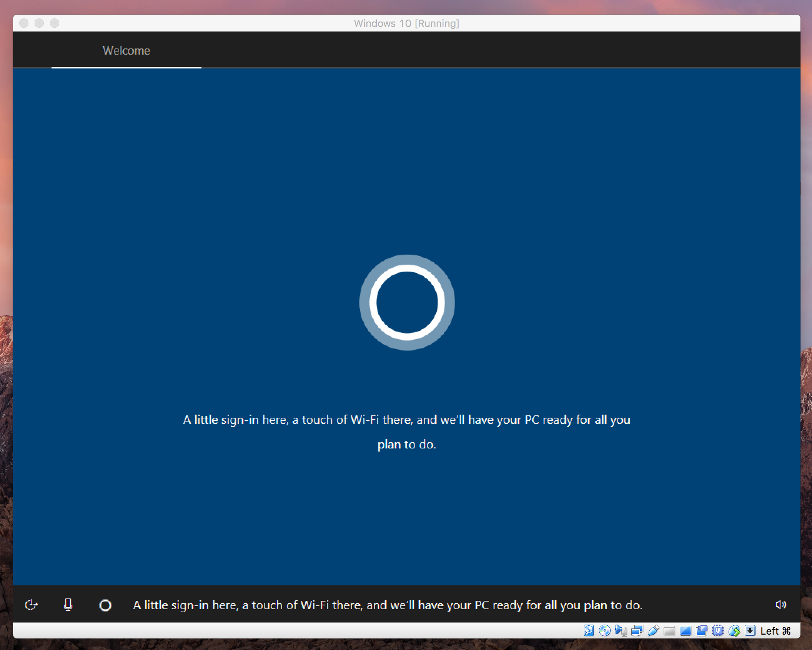
Task: Click the bottom-bar caption starting 'A little sign-in here'
Action: (x=388, y=605)
